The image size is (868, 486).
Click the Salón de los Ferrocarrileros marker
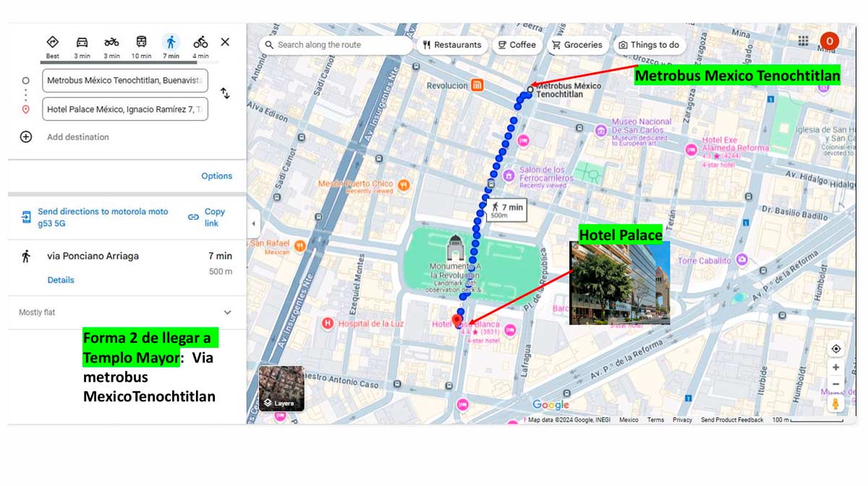[509, 175]
